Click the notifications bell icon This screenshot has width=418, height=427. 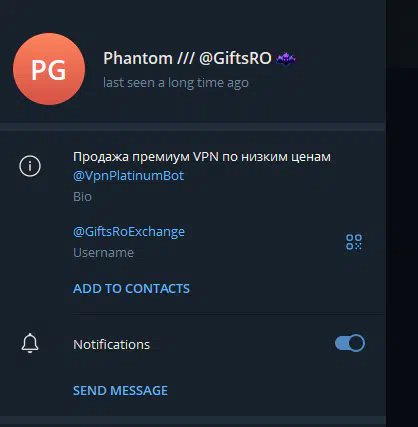[30, 343]
